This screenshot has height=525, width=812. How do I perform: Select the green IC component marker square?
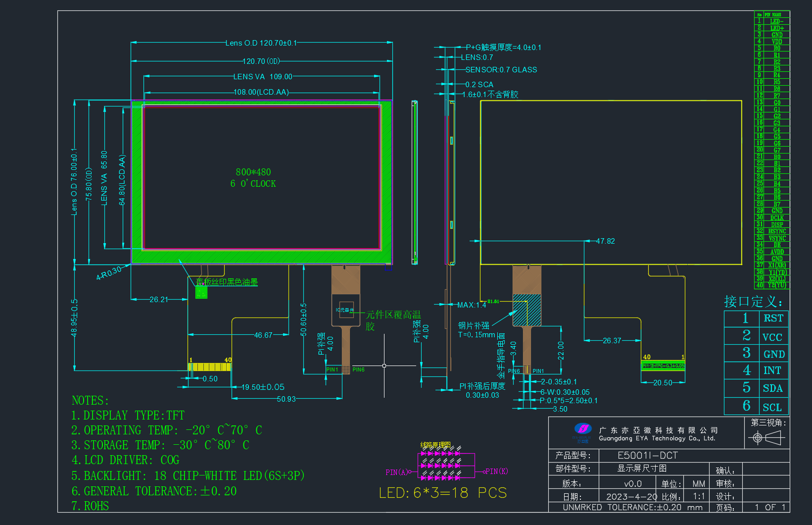point(201,293)
